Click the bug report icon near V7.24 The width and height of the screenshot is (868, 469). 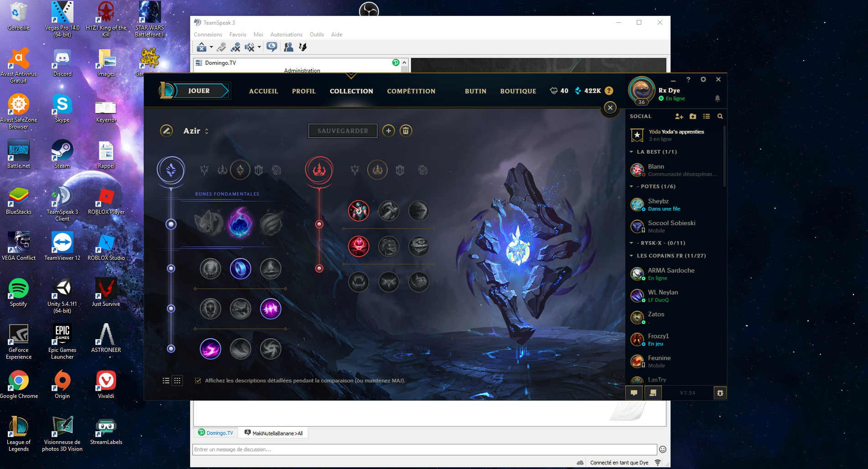coord(720,393)
